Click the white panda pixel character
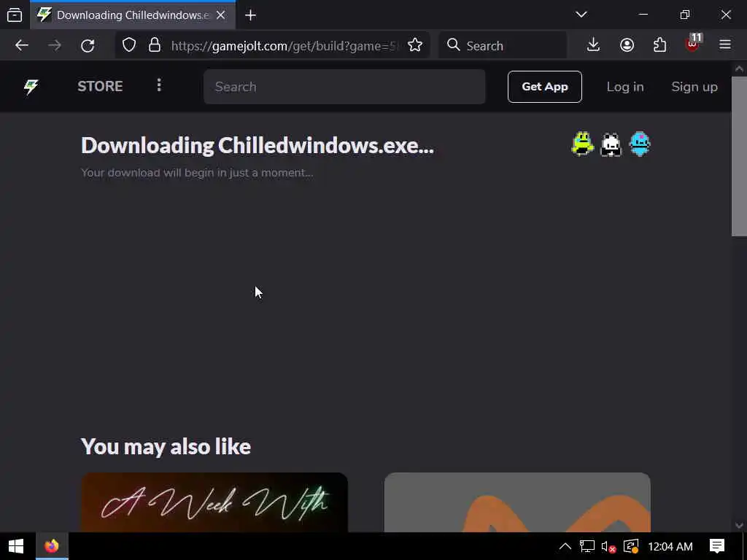747x560 pixels. click(x=611, y=145)
